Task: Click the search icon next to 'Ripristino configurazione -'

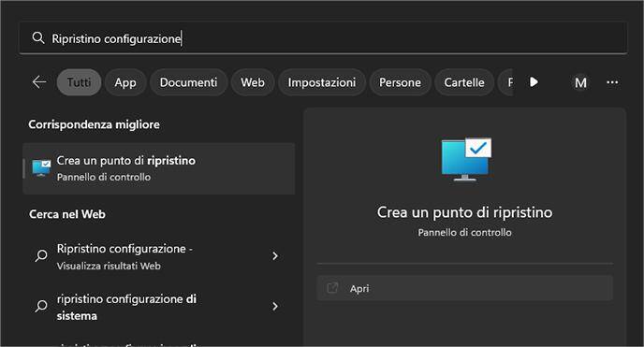Action: pyautogui.click(x=41, y=256)
